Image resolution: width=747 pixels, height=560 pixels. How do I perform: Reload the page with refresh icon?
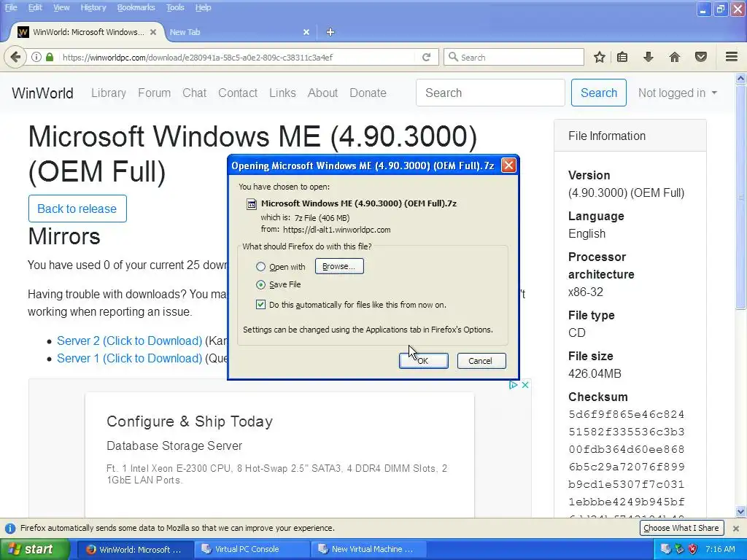coord(426,57)
